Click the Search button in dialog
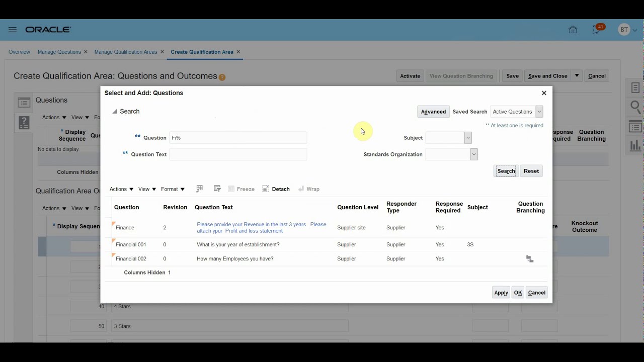The image size is (644, 362). tap(506, 171)
